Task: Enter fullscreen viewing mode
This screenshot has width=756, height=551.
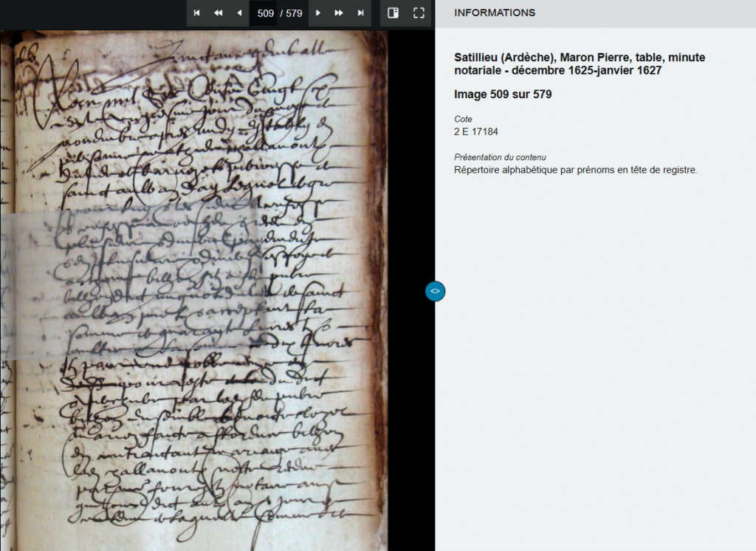Action: (419, 13)
